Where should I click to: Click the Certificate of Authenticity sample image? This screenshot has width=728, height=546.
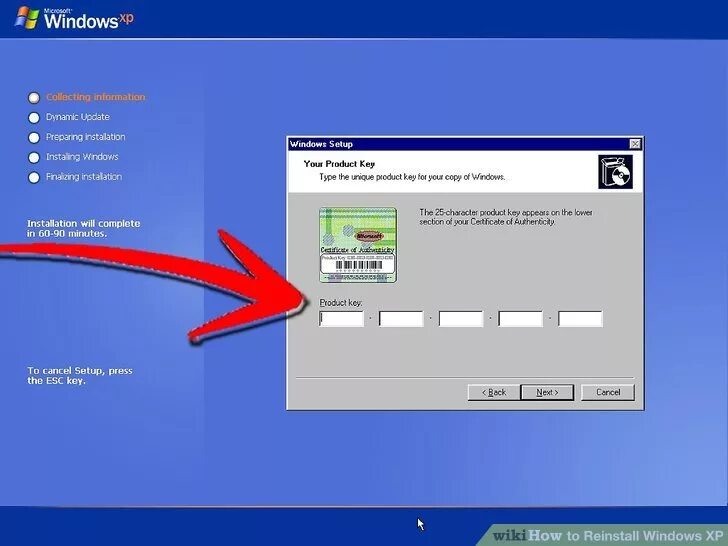point(358,245)
